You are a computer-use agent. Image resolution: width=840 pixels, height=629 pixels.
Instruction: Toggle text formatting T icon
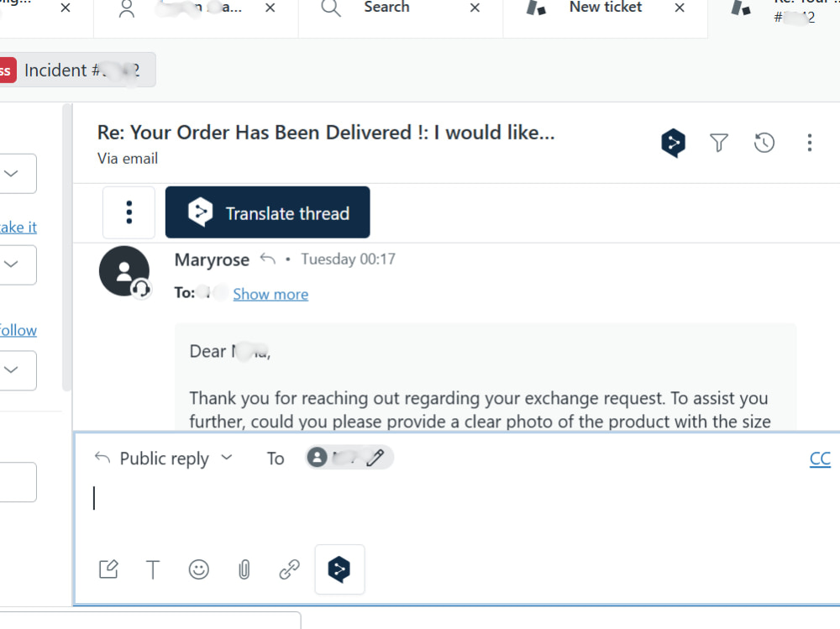tap(153, 569)
